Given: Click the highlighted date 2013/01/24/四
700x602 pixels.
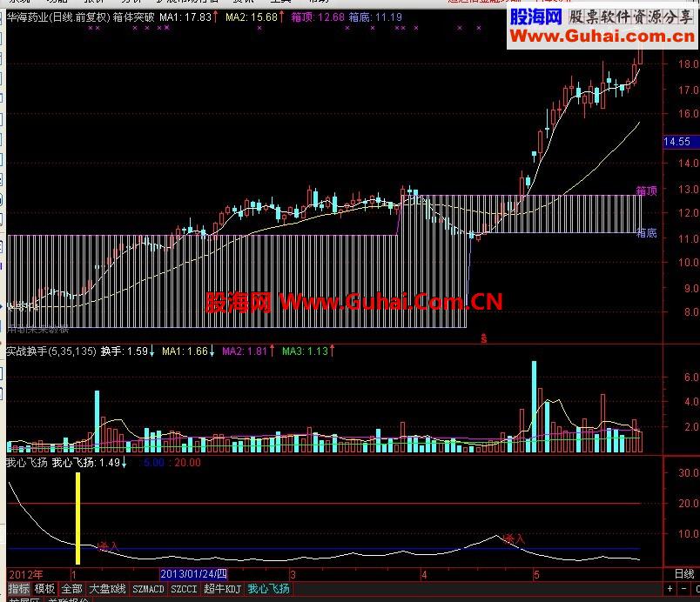Looking at the screenshot, I should pyautogui.click(x=194, y=574).
